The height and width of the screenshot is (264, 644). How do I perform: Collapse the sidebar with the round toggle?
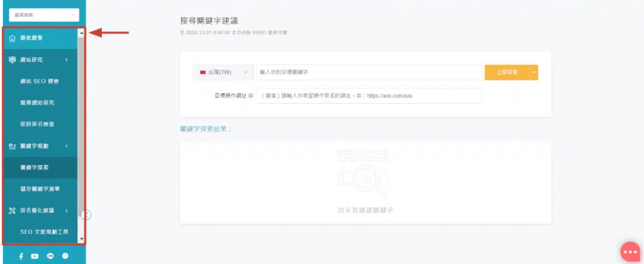coord(87,215)
